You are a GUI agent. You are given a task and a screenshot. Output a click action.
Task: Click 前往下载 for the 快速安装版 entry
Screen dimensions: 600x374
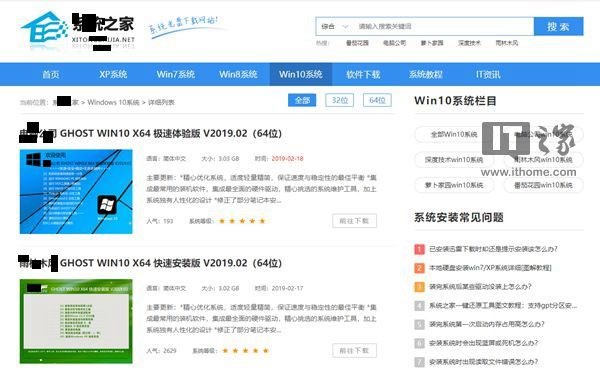[354, 351]
